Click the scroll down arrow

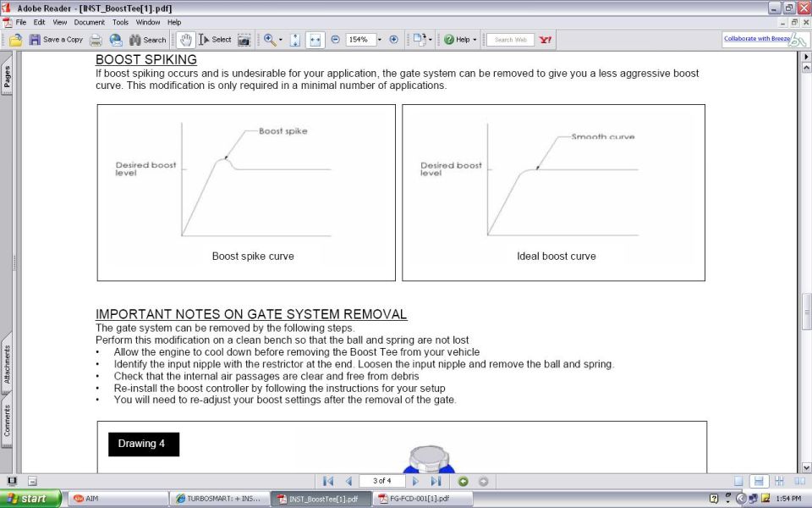pos(806,467)
